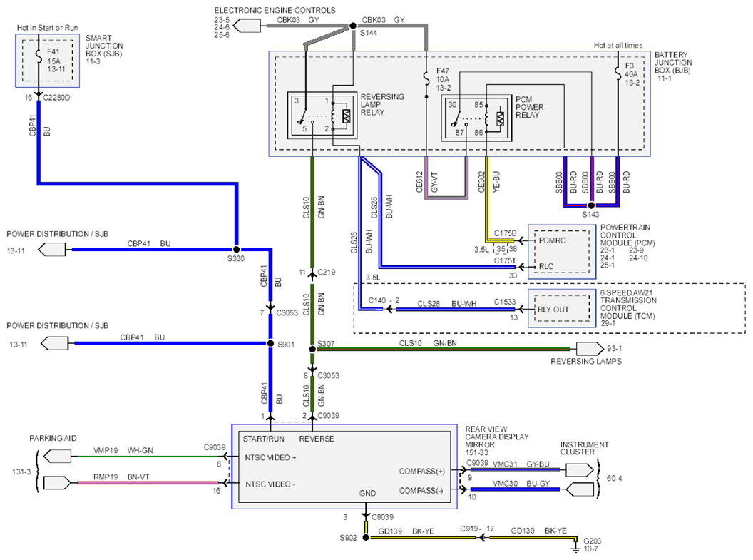Click the 'PCM POWER RELAY' label

tap(530, 107)
